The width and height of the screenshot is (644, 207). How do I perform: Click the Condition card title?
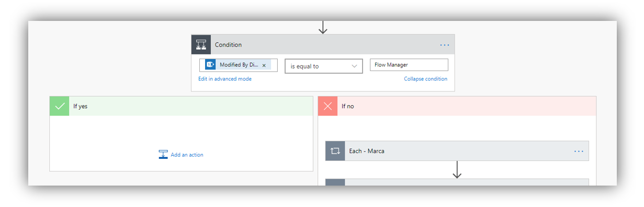click(x=228, y=45)
